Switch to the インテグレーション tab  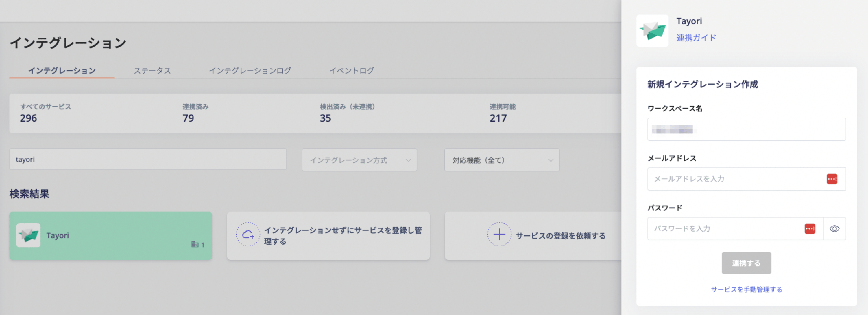pos(62,70)
